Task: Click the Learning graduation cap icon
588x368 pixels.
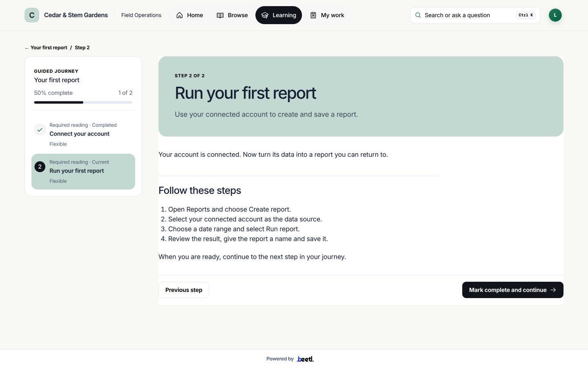Action: point(265,15)
